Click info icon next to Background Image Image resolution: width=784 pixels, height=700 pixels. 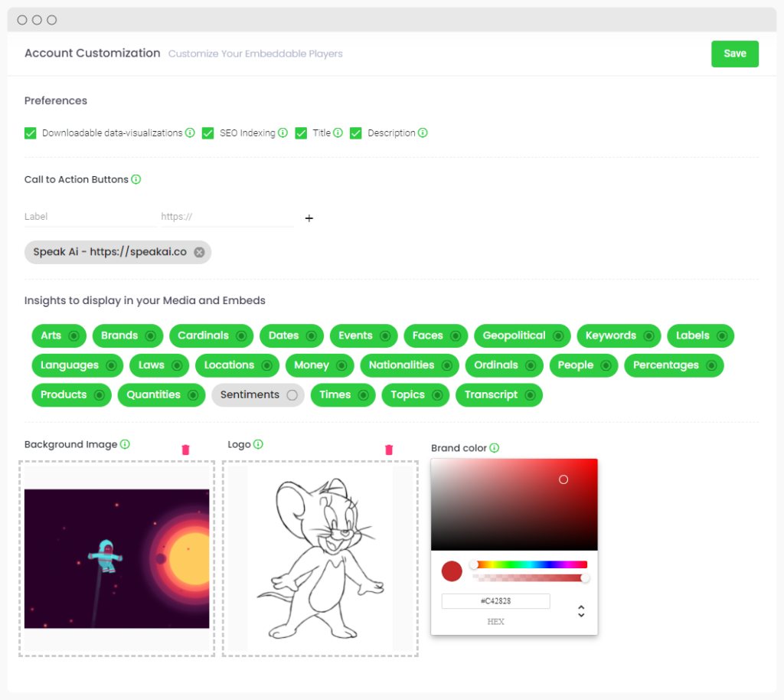[x=125, y=444]
